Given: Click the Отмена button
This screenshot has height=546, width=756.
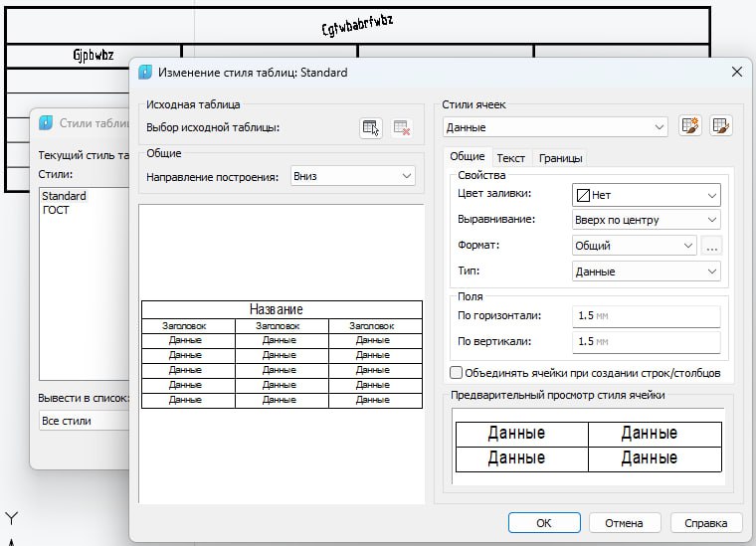Looking at the screenshot, I should point(625,522).
